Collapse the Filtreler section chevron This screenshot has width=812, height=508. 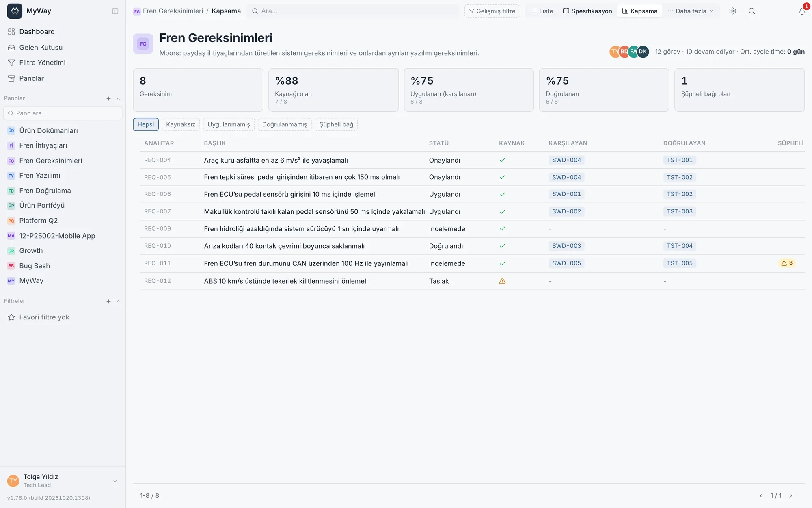[x=118, y=301]
